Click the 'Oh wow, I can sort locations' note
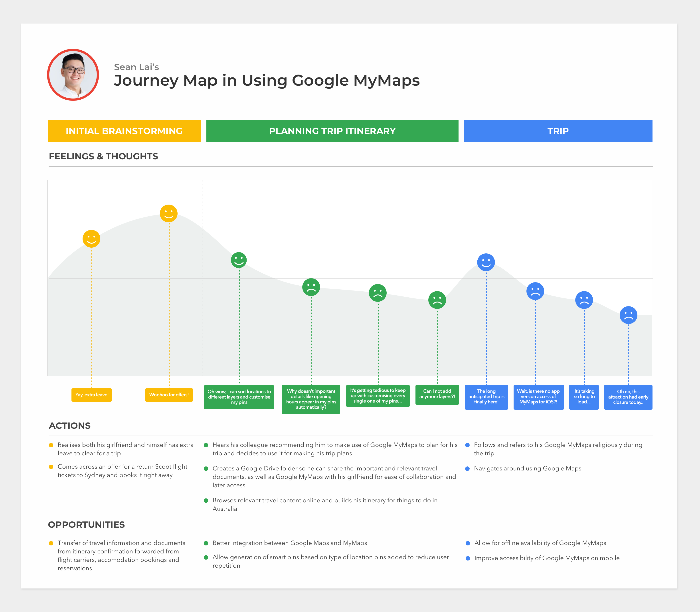Viewport: 700px width, 612px height. pos(239,397)
